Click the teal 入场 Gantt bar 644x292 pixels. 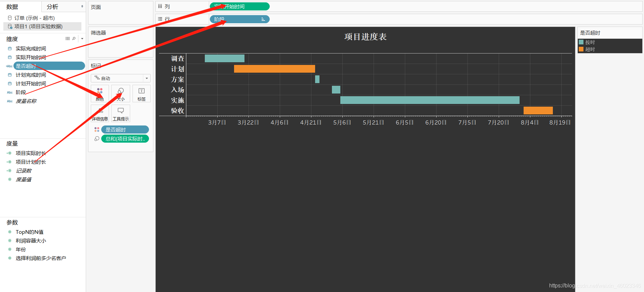pyautogui.click(x=336, y=89)
